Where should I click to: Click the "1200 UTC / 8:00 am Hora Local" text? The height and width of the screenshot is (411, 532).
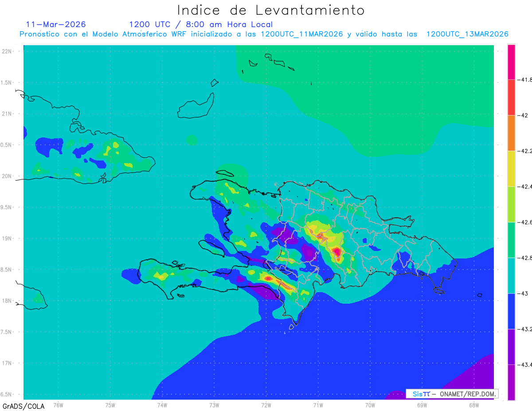pos(201,25)
